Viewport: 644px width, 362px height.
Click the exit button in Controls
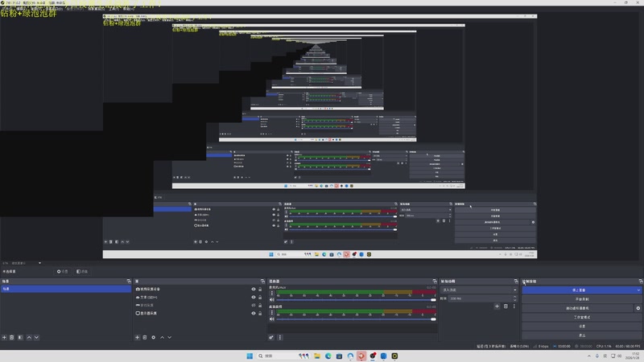[x=582, y=335]
